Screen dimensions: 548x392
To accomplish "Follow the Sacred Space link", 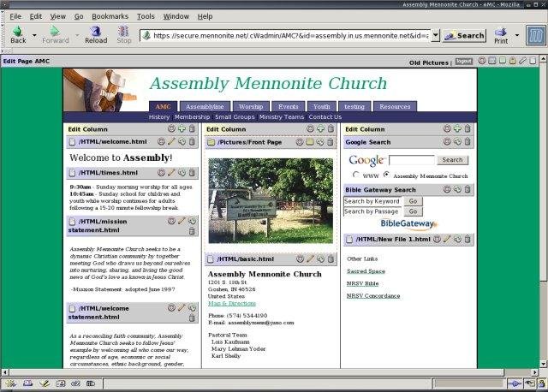I will 366,271.
